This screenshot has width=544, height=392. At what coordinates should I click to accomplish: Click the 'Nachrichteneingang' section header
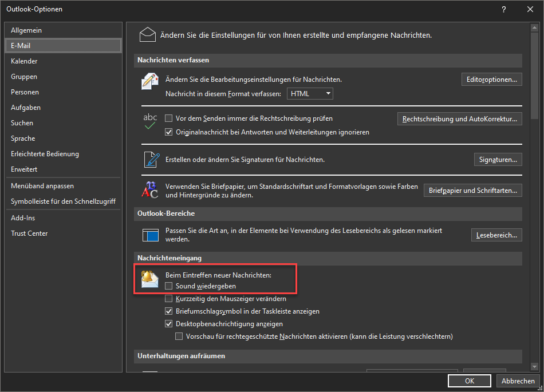[x=328, y=258]
